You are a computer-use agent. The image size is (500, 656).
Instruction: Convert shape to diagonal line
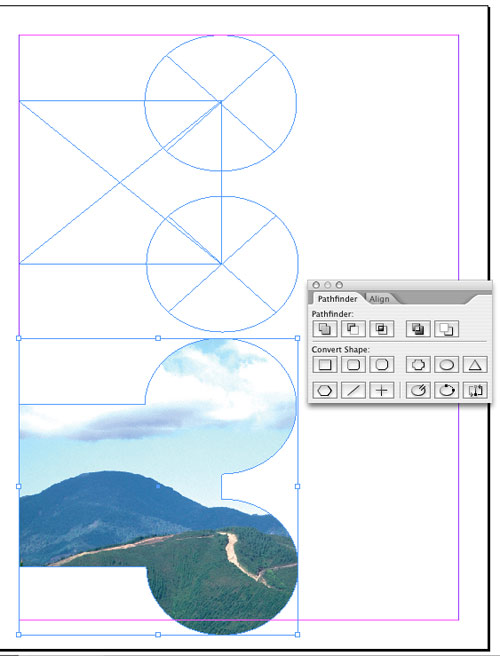click(353, 390)
